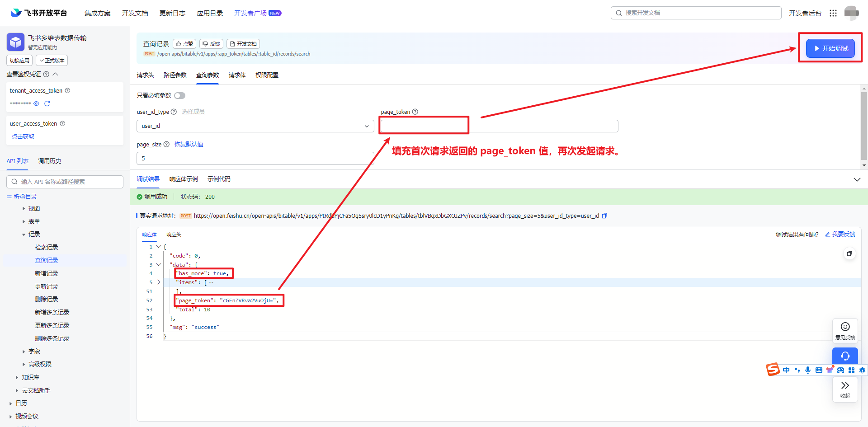868x427 pixels.
Task: Click into the page_token input field
Action: pos(499,126)
